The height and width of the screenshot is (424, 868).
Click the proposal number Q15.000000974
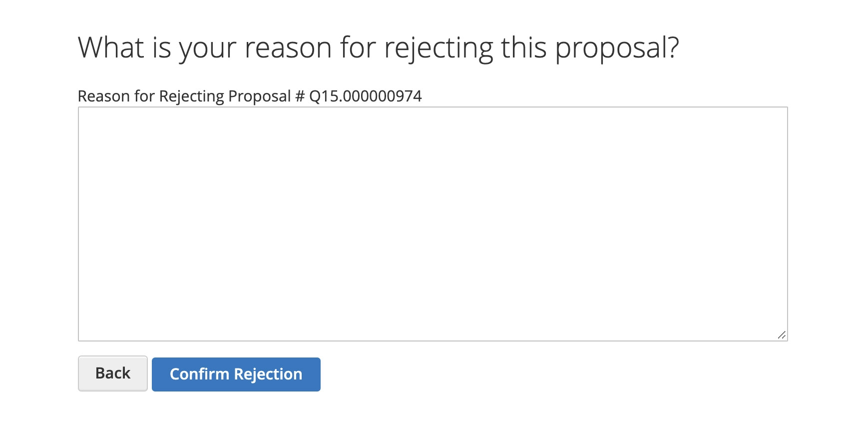[366, 96]
